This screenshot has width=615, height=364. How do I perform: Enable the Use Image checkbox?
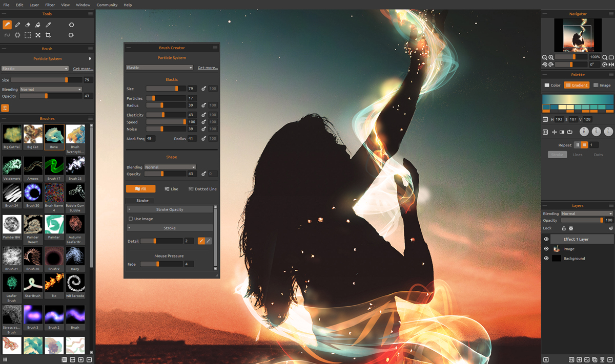(131, 219)
